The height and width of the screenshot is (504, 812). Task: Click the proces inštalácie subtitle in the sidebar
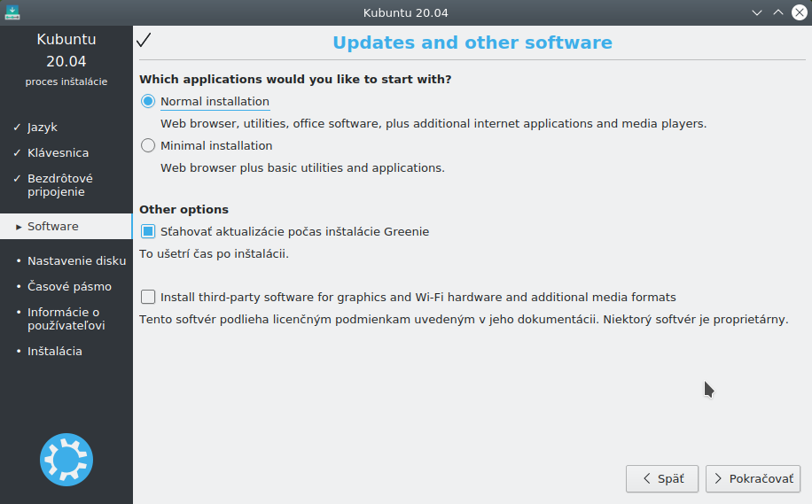[66, 81]
